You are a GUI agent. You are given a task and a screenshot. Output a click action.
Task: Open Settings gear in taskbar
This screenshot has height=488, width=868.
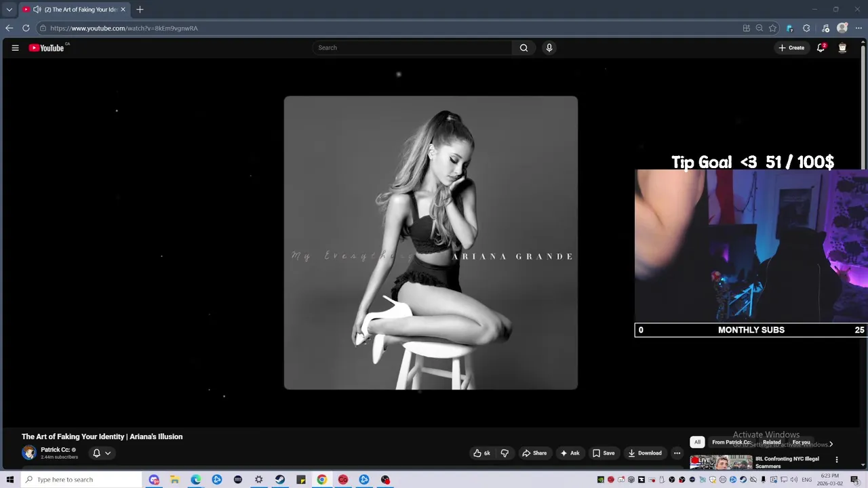point(258,480)
